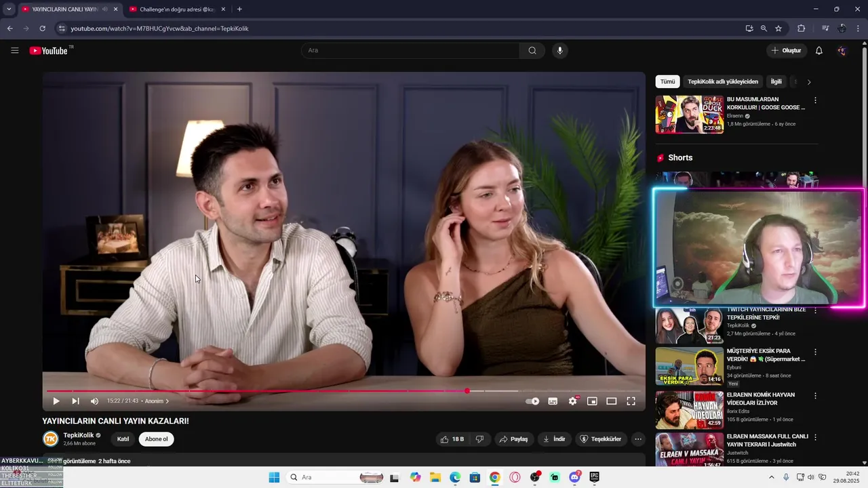This screenshot has width=868, height=488.
Task: Bookmark this page with the star
Action: click(x=778, y=28)
